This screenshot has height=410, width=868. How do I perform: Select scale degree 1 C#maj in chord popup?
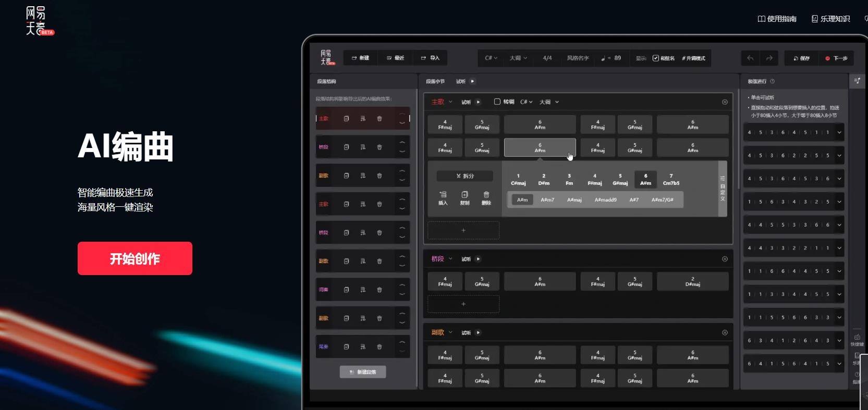tap(518, 179)
